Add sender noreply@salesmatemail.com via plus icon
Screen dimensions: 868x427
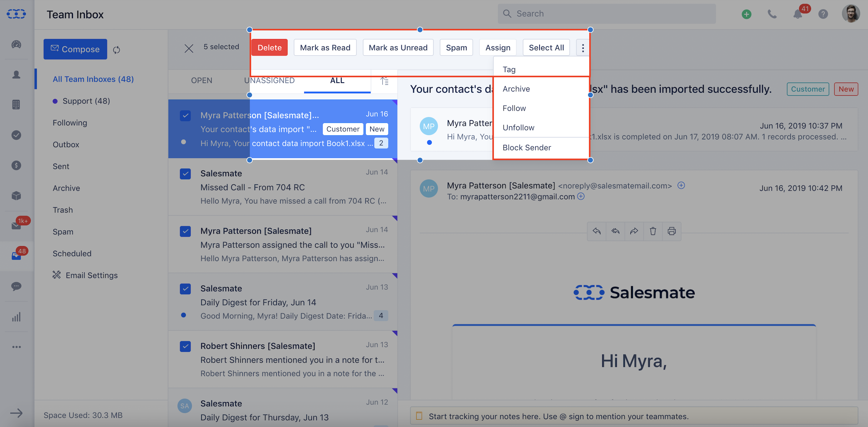(x=681, y=185)
